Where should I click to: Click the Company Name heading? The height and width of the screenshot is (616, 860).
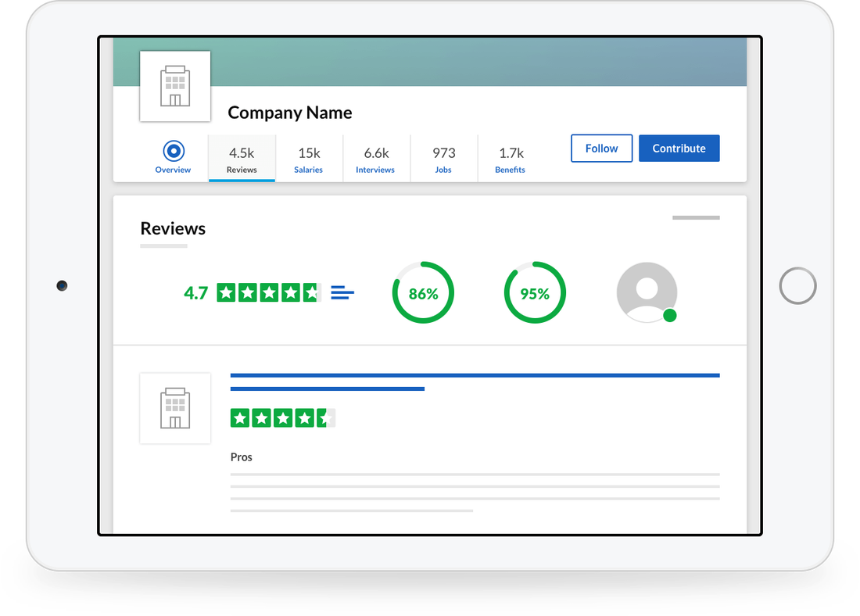[289, 113]
